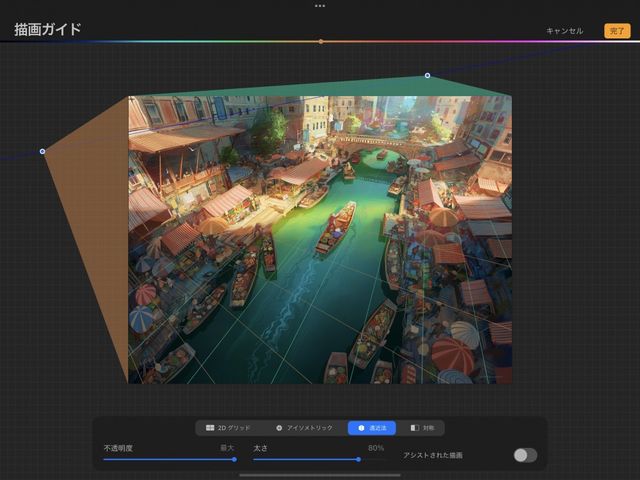Toggle アシストされた描画 switch
Image resolution: width=640 pixels, height=480 pixels.
pos(525,455)
